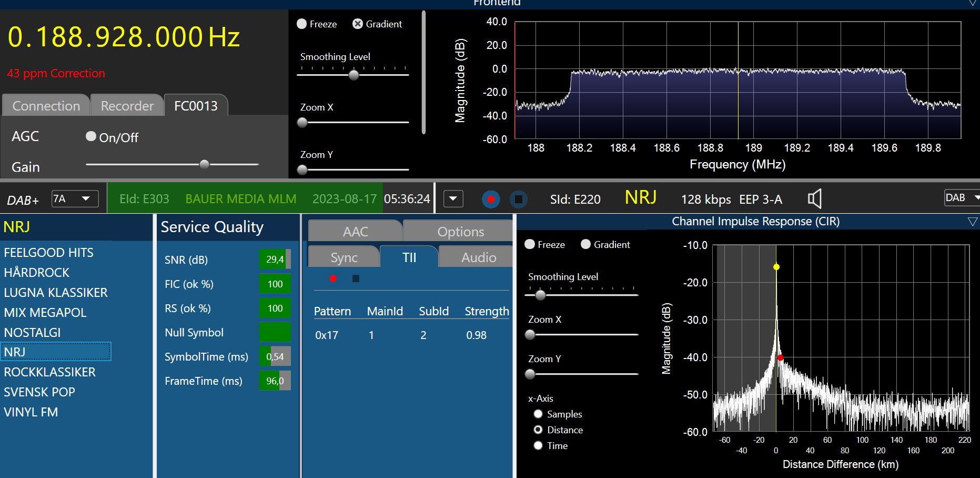980x478 pixels.
Task: Collapse the Frontend panel triangle
Action: (973, 3)
